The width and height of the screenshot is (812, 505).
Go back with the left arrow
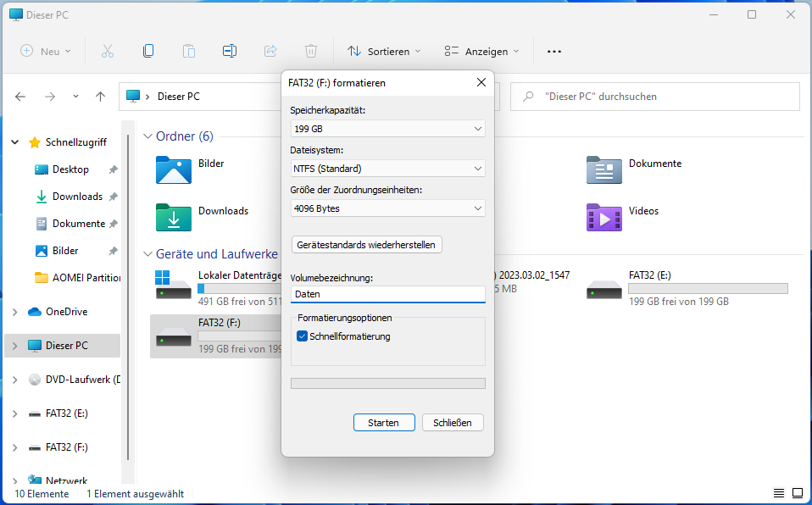[20, 97]
